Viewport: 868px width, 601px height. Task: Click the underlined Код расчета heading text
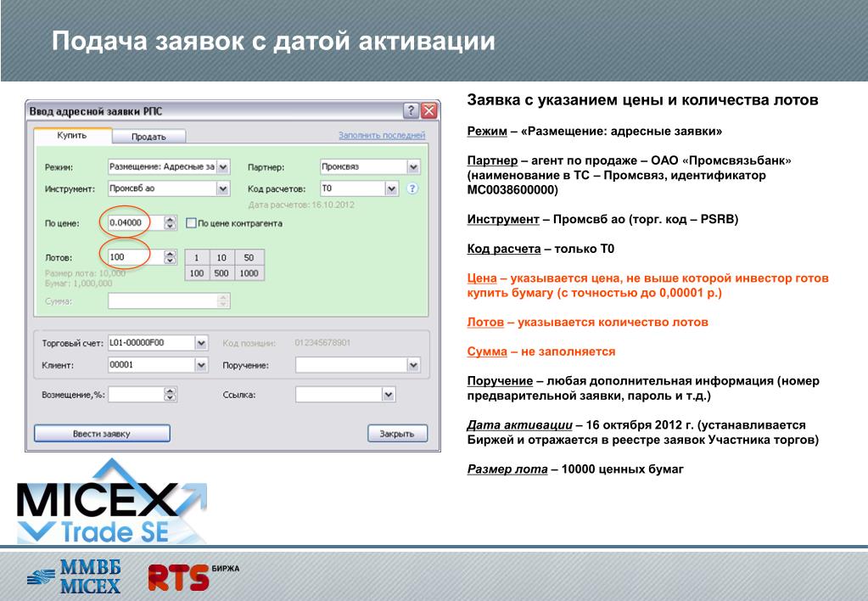click(504, 249)
